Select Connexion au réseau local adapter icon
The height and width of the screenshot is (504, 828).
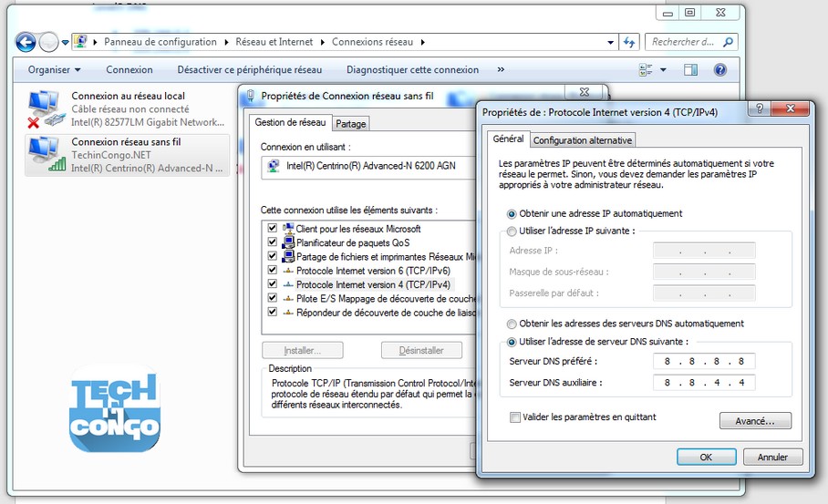pos(45,108)
